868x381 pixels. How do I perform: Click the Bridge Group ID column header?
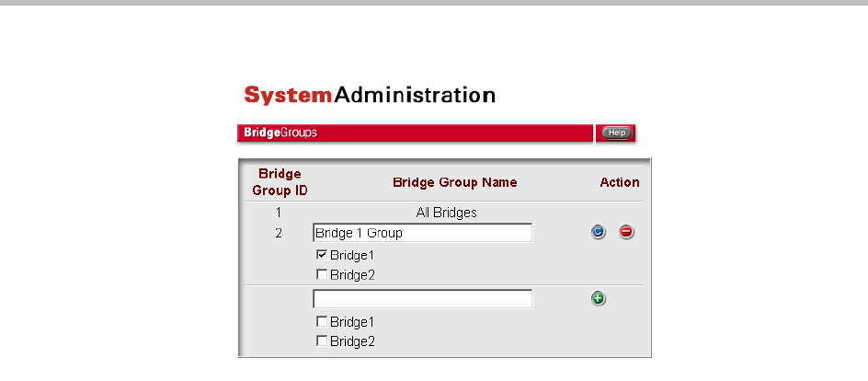[x=280, y=182]
